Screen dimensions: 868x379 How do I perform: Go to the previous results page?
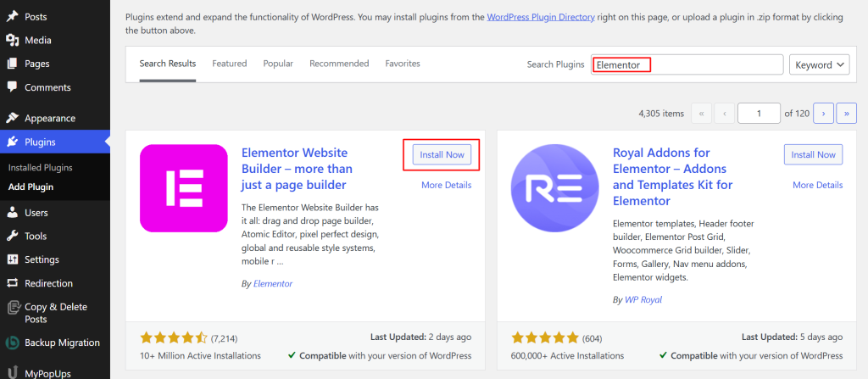tap(724, 113)
